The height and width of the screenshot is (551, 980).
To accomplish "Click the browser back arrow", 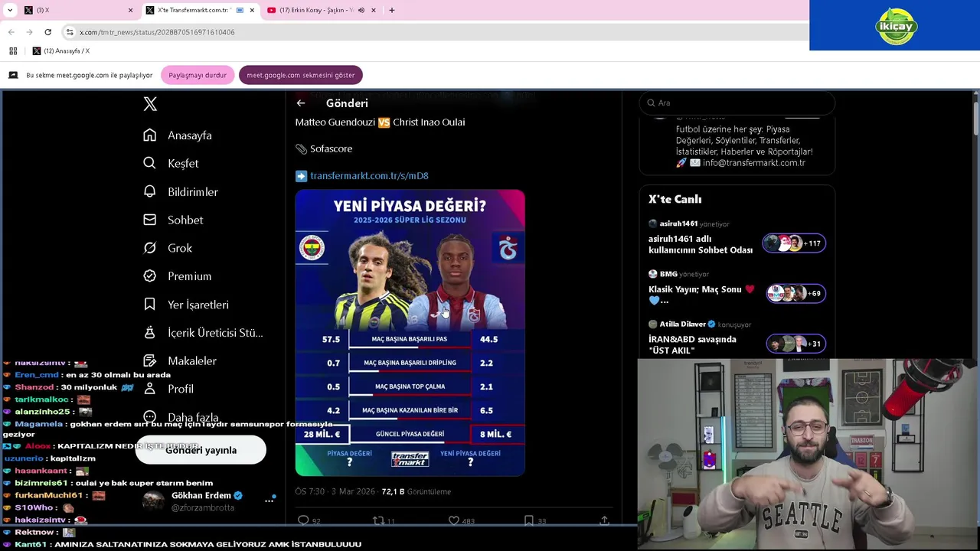I will coord(11,32).
